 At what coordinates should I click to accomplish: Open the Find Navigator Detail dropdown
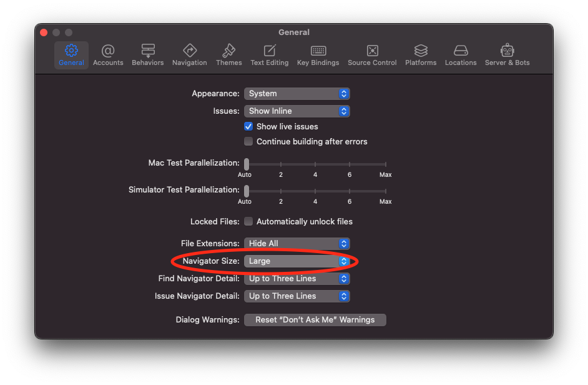[x=296, y=279]
